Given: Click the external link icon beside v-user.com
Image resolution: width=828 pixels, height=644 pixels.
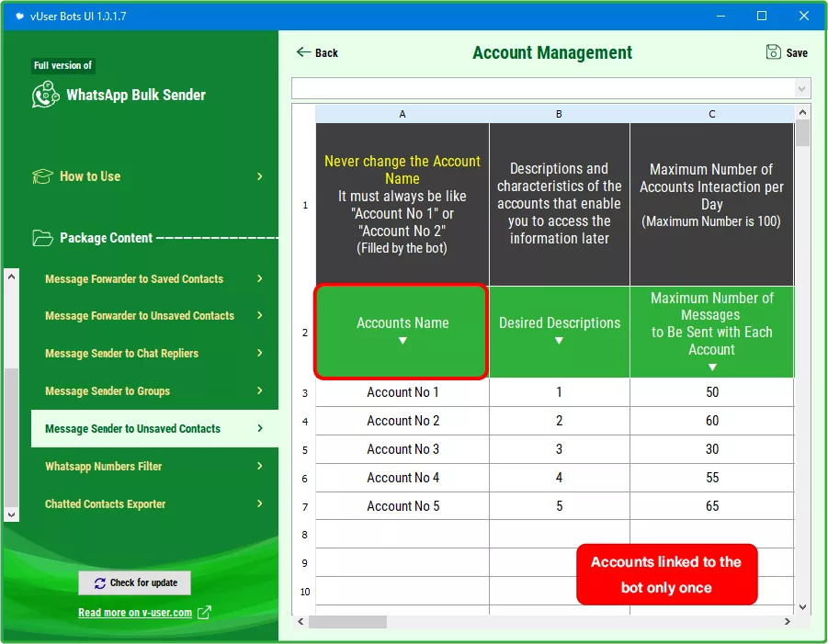Looking at the screenshot, I should pyautogui.click(x=204, y=613).
